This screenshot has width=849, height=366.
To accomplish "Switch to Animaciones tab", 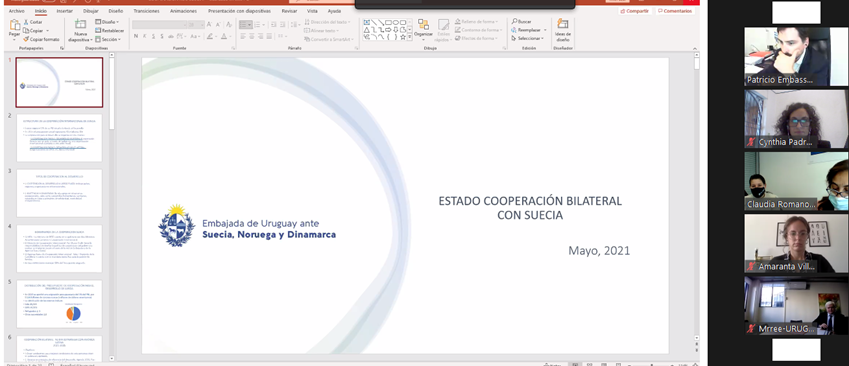I will pos(184,11).
